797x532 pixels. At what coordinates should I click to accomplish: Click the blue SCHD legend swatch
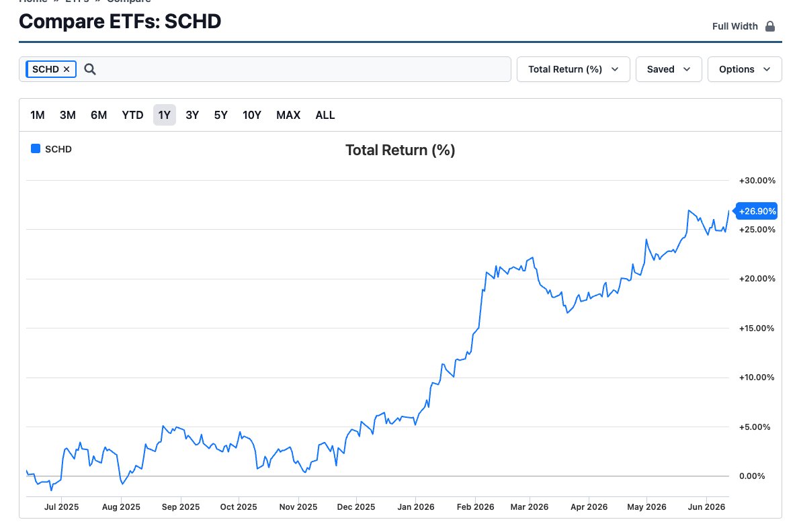[x=36, y=148]
